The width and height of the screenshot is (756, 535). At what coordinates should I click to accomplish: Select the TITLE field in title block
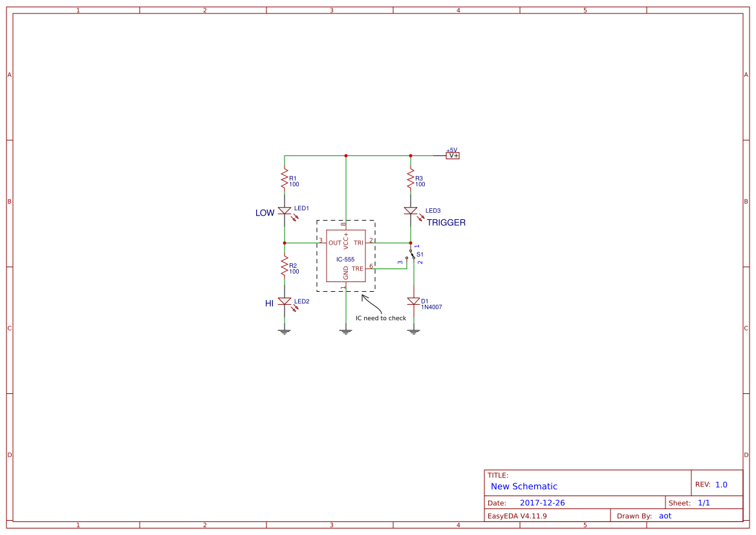[x=498, y=474]
